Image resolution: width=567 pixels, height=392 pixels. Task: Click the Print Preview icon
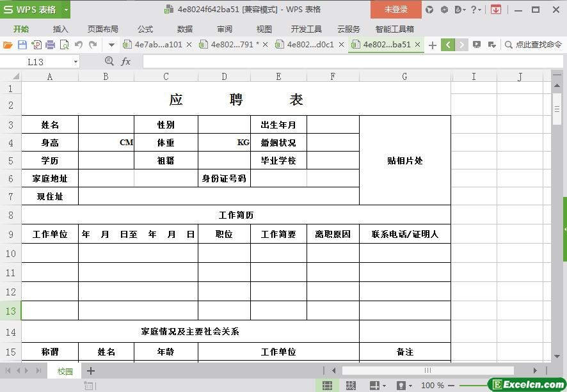(x=65, y=45)
